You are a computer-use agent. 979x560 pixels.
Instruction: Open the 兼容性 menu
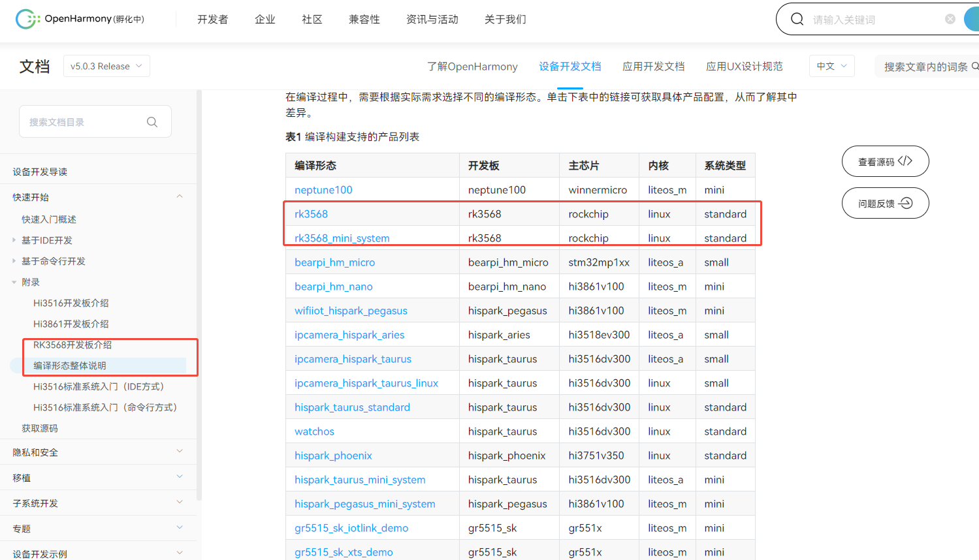(x=364, y=19)
